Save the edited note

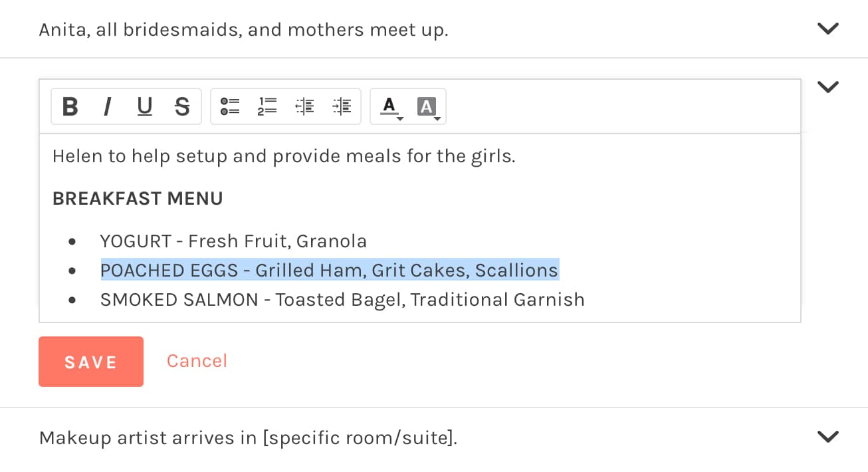(x=91, y=362)
